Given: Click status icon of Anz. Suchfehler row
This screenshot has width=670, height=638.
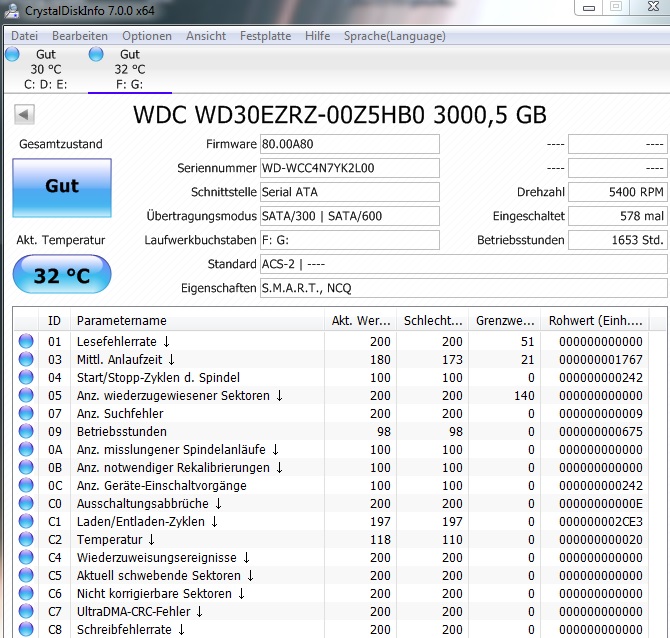Looking at the screenshot, I should pos(26,413).
